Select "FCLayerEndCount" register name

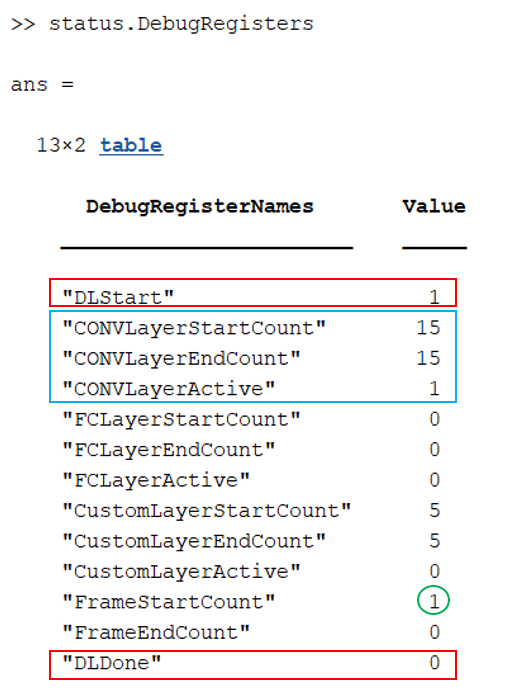[168, 450]
